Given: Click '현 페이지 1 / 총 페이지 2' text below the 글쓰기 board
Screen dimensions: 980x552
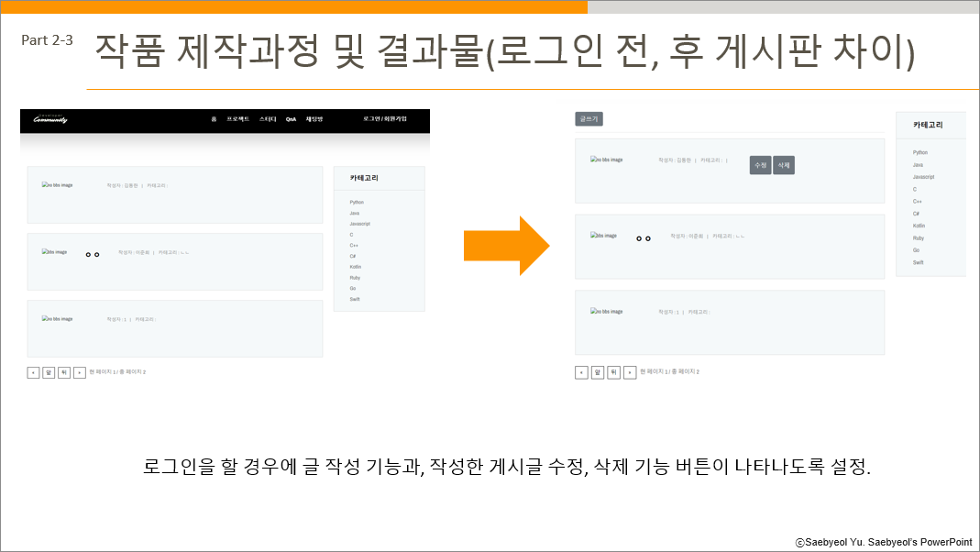Looking at the screenshot, I should pyautogui.click(x=669, y=372).
